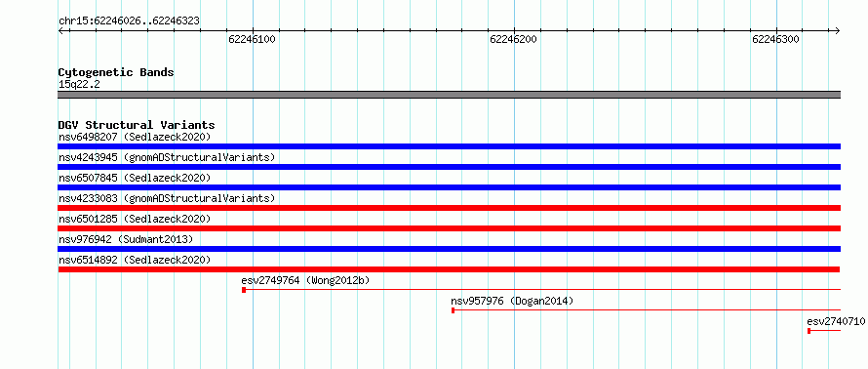Click the esv2740710 variant label
The width and height of the screenshot is (868, 369).
(x=836, y=321)
